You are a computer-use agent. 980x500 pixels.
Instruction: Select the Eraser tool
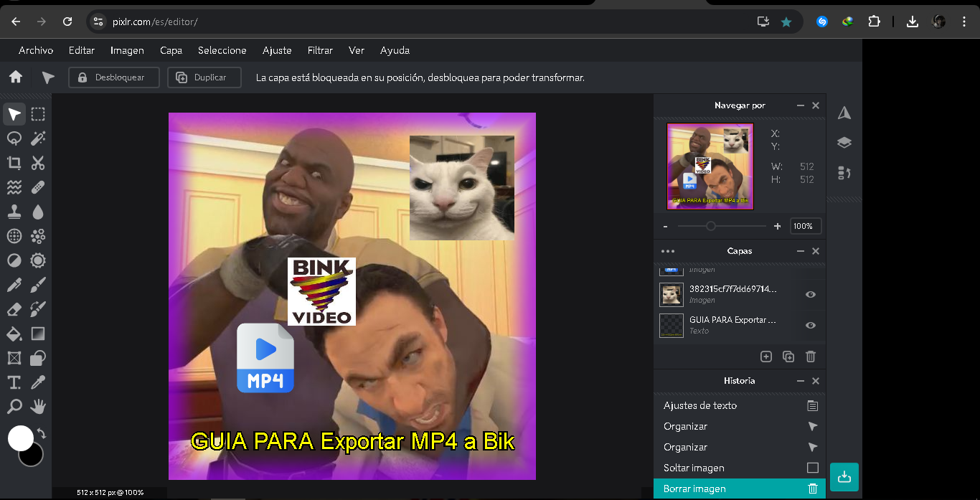[14, 309]
